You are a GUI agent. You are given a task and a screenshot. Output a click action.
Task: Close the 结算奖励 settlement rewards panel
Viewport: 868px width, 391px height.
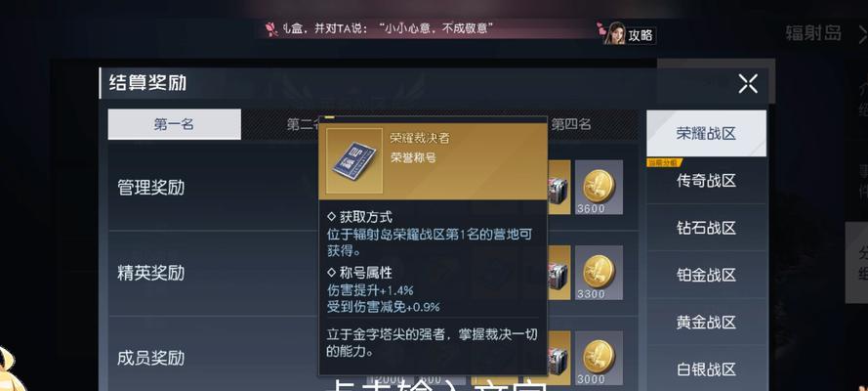pyautogui.click(x=747, y=84)
